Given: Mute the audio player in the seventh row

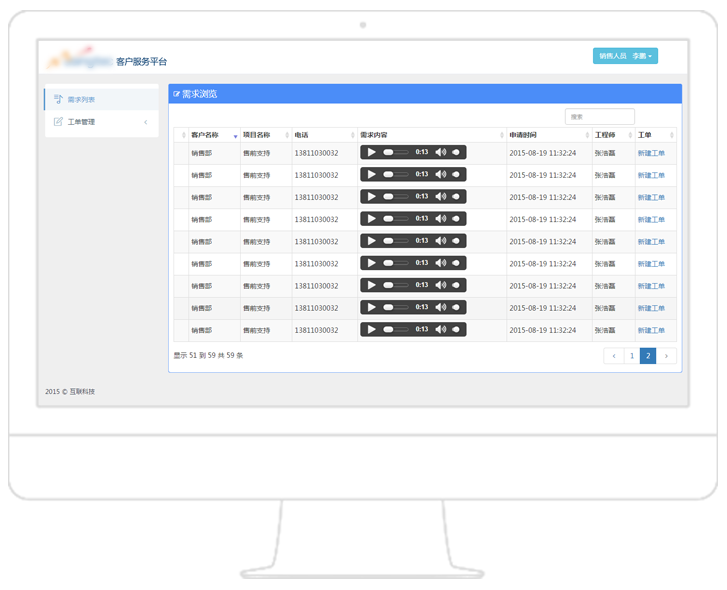Looking at the screenshot, I should click(x=440, y=285).
